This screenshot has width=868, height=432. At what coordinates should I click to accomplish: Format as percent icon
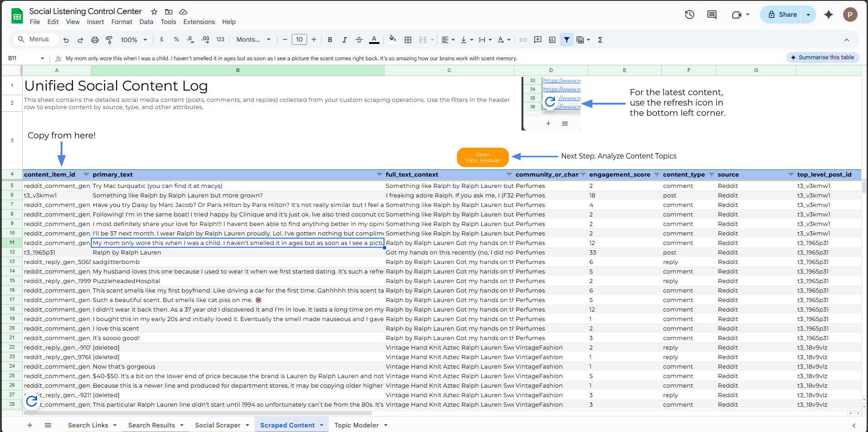(x=176, y=40)
